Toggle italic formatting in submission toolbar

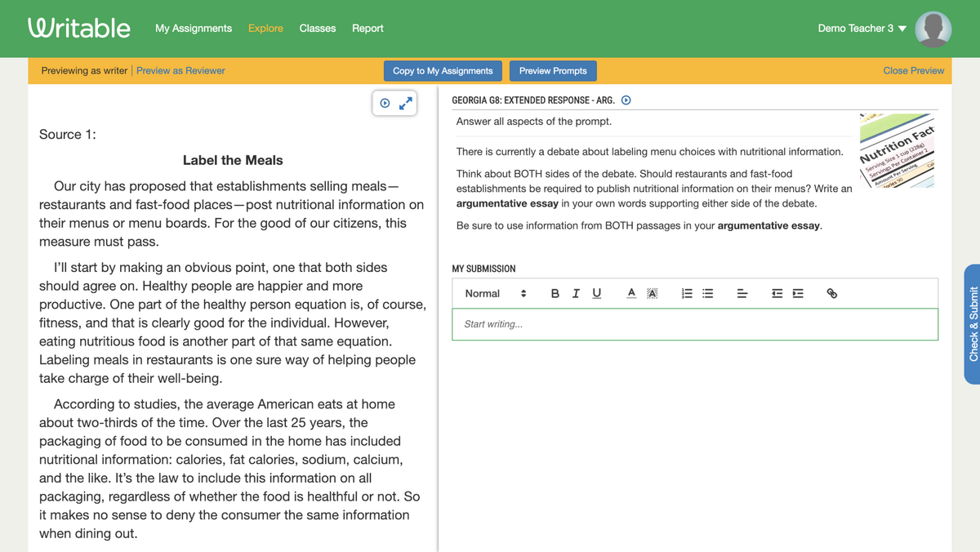point(576,293)
